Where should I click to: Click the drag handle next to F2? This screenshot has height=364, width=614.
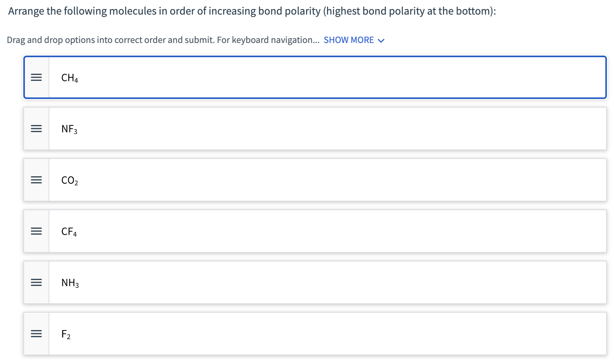click(x=36, y=334)
